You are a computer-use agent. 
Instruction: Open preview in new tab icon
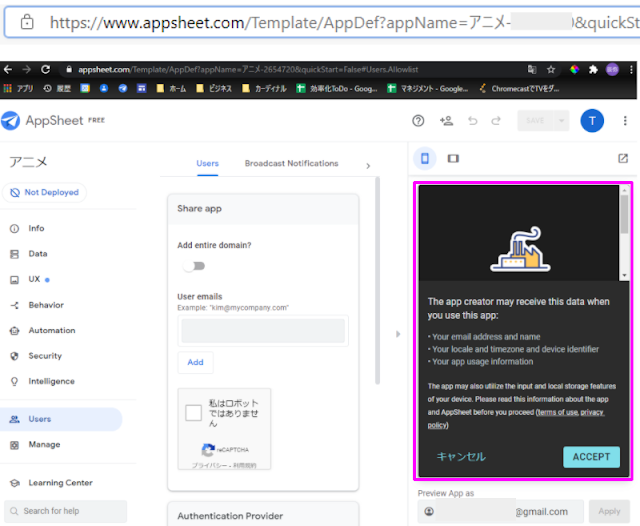coord(623,158)
